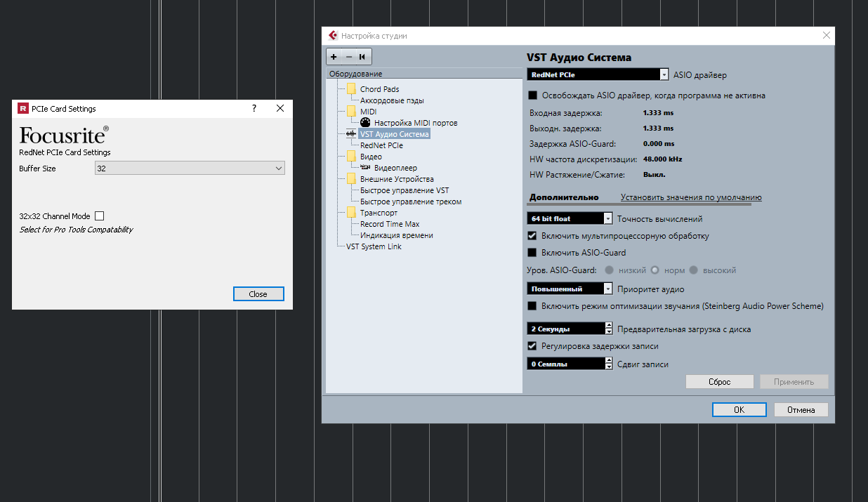Click Установить значения по умолчанию link
Image resolution: width=868 pixels, height=502 pixels.
pyautogui.click(x=691, y=197)
